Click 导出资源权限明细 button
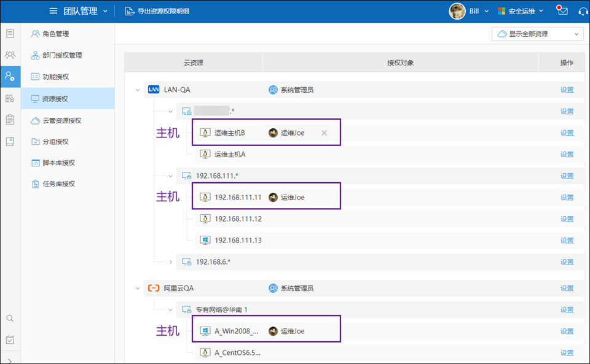This screenshot has height=364, width=590. click(x=157, y=11)
